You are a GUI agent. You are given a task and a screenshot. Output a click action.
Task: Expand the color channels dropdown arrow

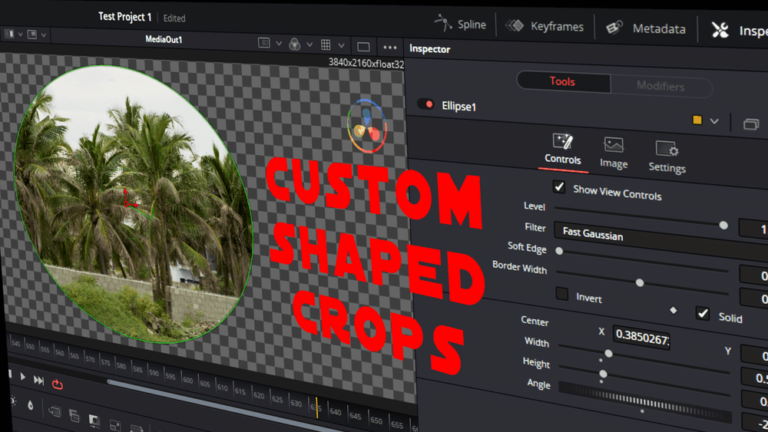click(310, 45)
